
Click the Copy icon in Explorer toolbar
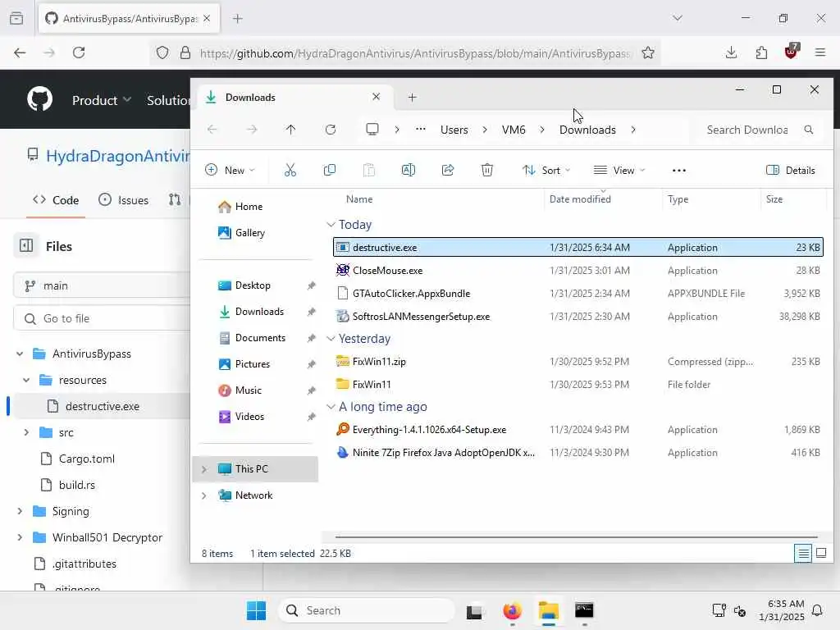click(330, 171)
